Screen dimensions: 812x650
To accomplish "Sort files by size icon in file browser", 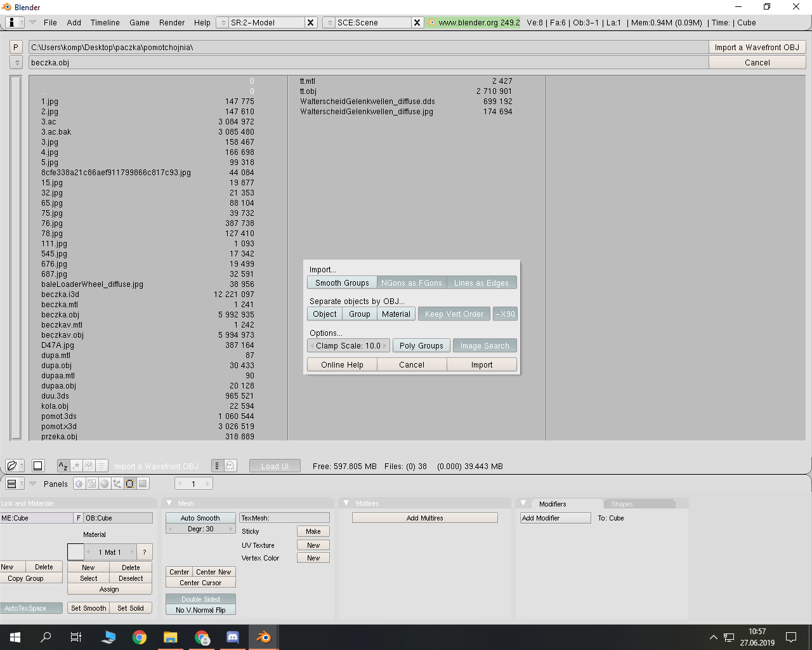I will click(101, 466).
